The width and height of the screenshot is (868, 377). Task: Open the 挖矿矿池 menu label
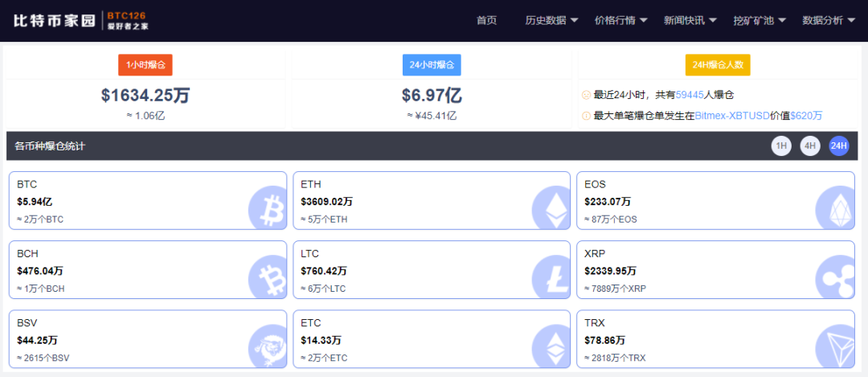click(x=753, y=20)
